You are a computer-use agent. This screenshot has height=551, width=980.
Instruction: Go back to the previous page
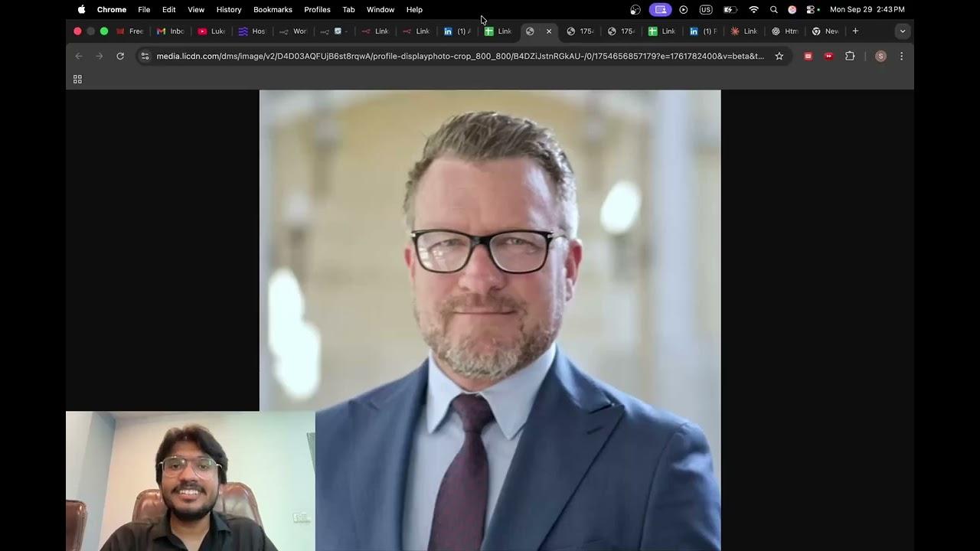[78, 56]
